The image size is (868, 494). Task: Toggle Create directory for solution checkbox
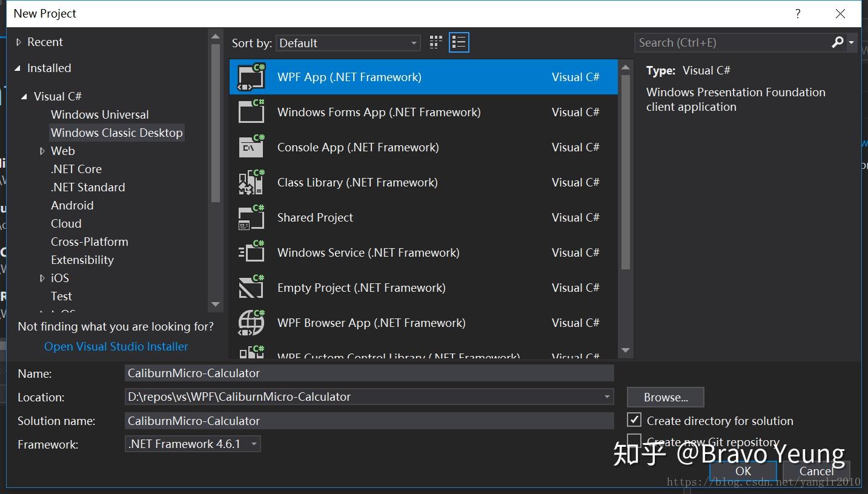pyautogui.click(x=634, y=420)
